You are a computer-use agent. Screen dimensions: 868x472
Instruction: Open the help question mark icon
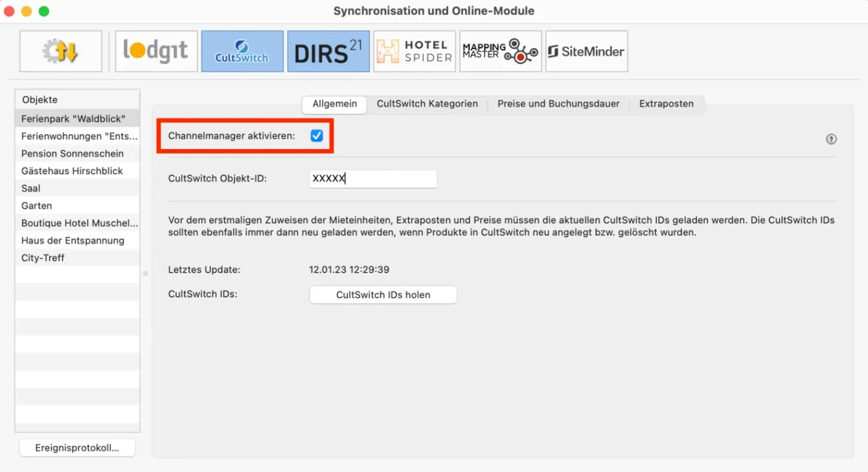coord(832,139)
